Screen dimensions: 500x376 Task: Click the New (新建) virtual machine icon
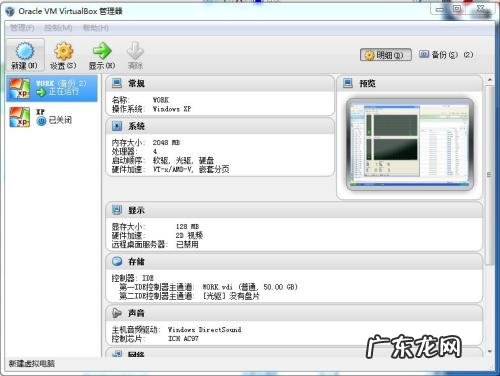coord(25,51)
